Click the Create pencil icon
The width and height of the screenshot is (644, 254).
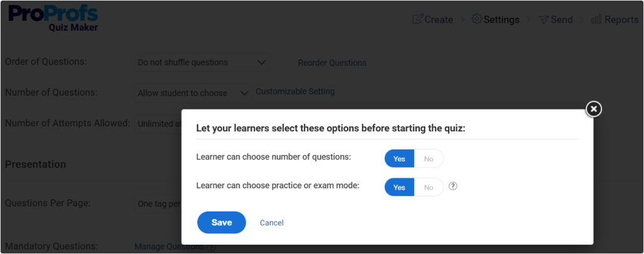417,19
